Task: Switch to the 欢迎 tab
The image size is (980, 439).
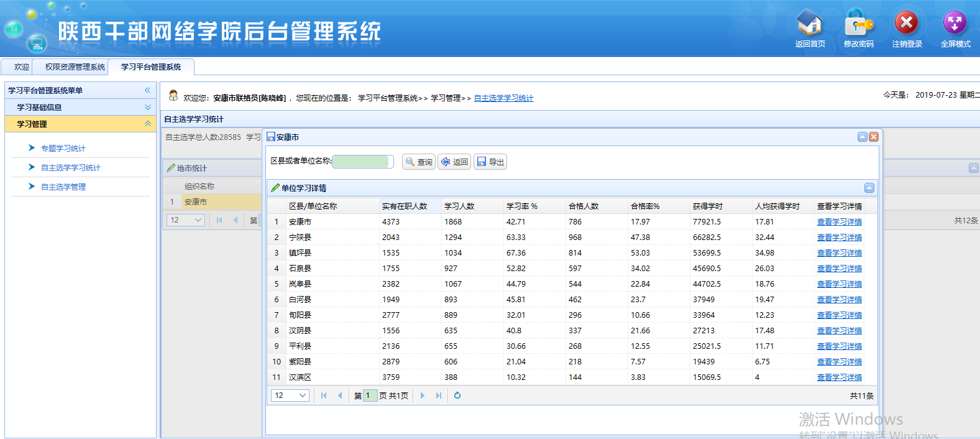Action: pos(22,67)
